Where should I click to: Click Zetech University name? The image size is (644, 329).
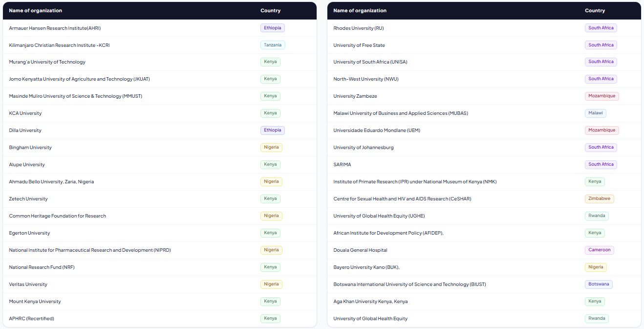[x=28, y=199]
